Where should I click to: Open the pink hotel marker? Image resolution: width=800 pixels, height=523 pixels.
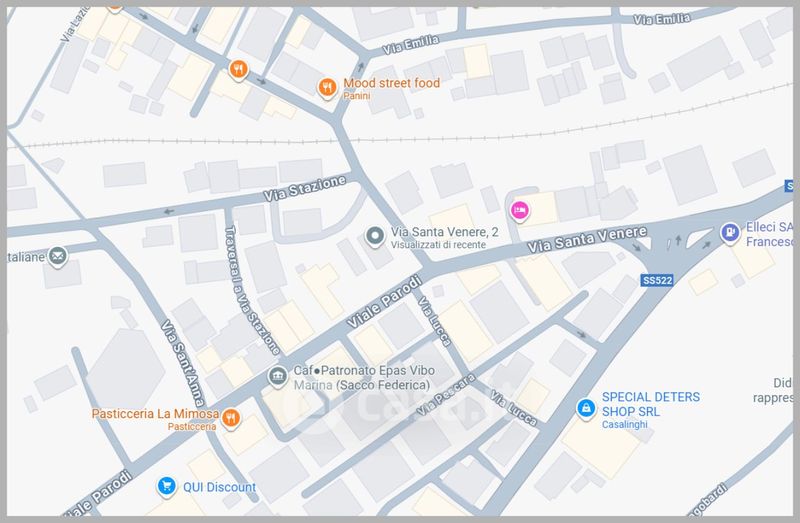[x=519, y=209]
